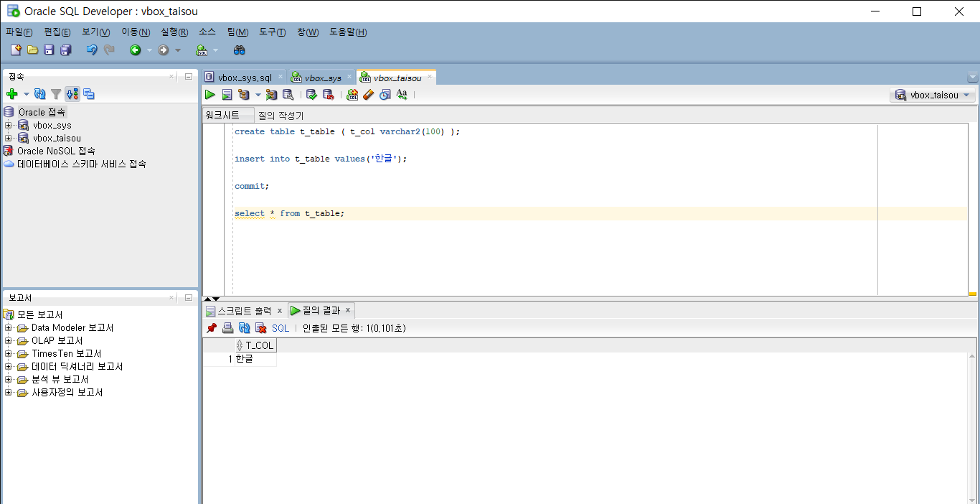
Task: Switch to vbox_sys.sql tab
Action: (245, 78)
